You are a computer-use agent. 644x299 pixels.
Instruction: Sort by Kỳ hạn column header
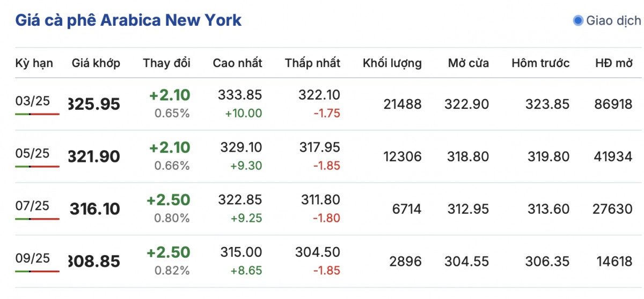34,63
